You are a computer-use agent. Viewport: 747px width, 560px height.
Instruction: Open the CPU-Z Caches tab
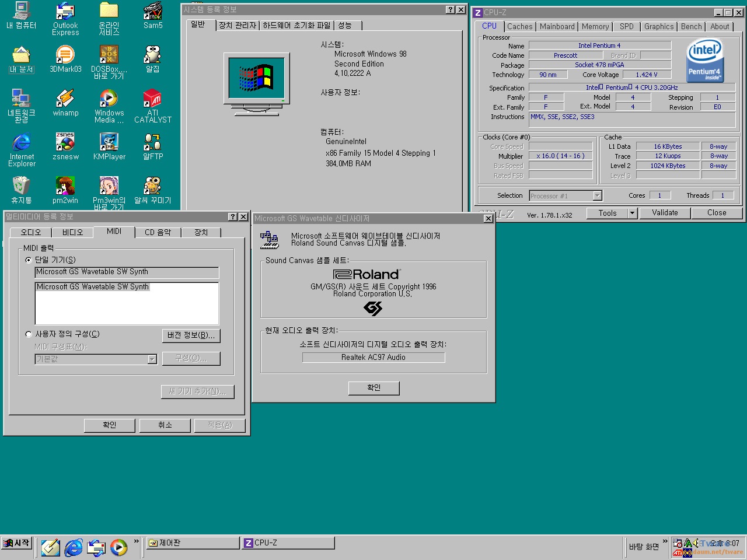point(519,27)
